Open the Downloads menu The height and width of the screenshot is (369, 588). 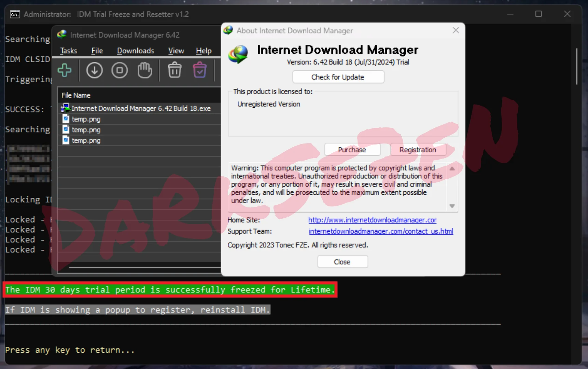pyautogui.click(x=136, y=51)
